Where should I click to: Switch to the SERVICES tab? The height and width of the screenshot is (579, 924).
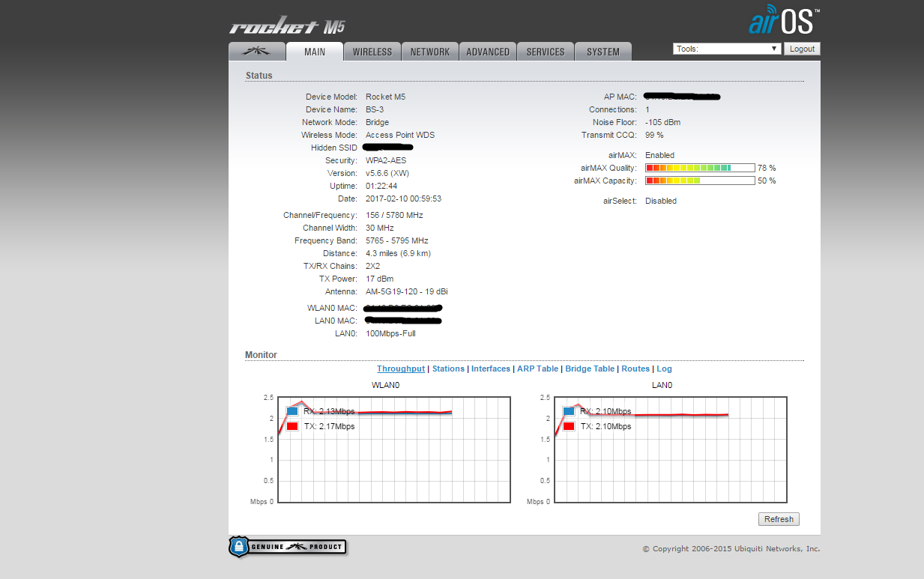(x=546, y=52)
